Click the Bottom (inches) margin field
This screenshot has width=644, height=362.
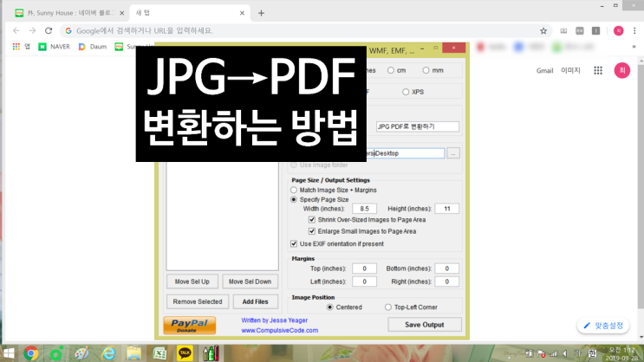(x=447, y=268)
